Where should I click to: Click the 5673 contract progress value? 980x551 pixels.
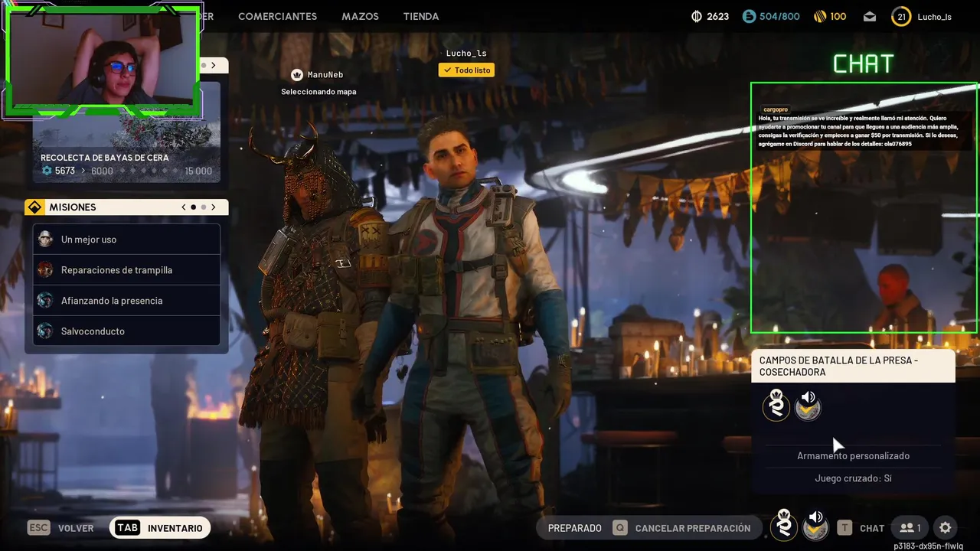(65, 171)
